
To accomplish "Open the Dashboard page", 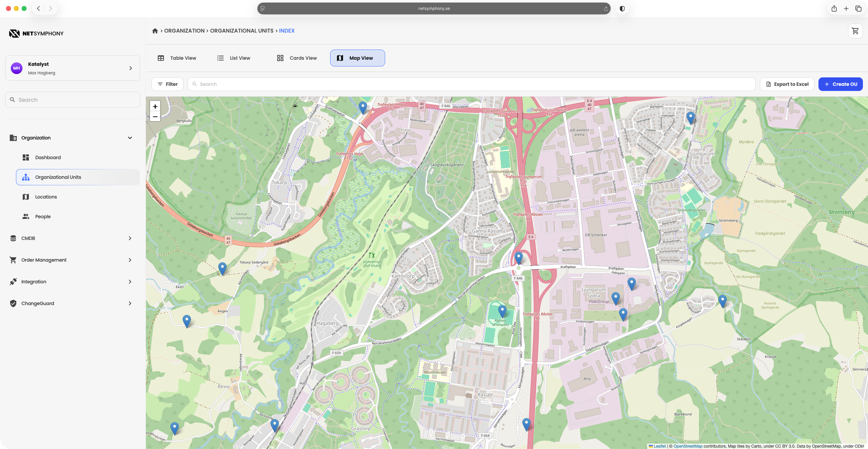I will [x=78, y=157].
